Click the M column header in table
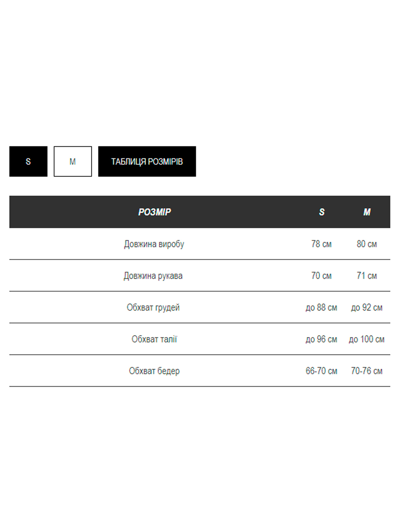Viewport: 399px width, 532px height. pos(367,212)
